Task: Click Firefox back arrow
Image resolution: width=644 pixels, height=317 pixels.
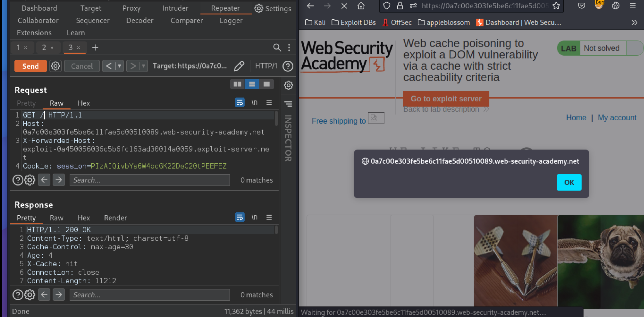Action: pos(310,6)
